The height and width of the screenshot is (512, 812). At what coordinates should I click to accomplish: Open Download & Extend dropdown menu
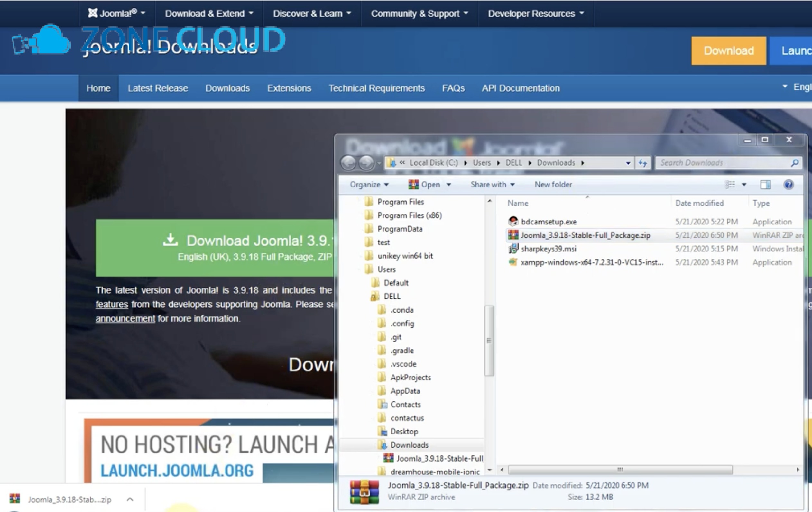[209, 14]
